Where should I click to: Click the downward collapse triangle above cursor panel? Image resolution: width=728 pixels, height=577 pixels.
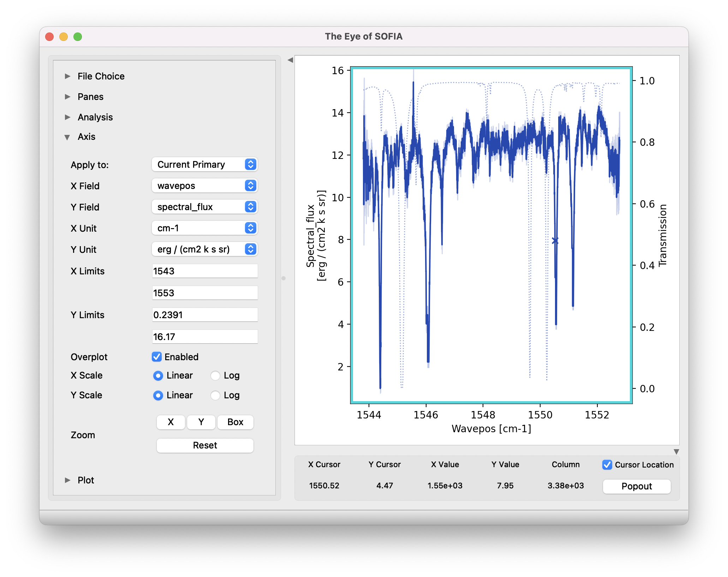677,452
